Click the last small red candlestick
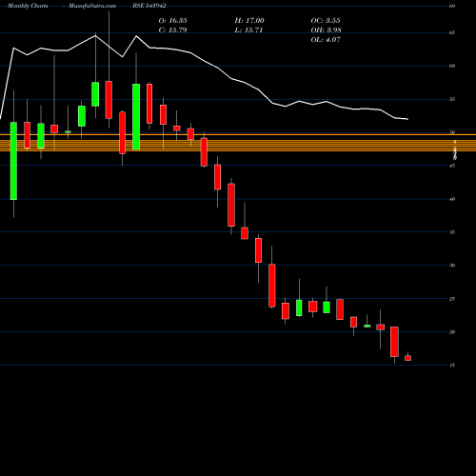 click(407, 358)
